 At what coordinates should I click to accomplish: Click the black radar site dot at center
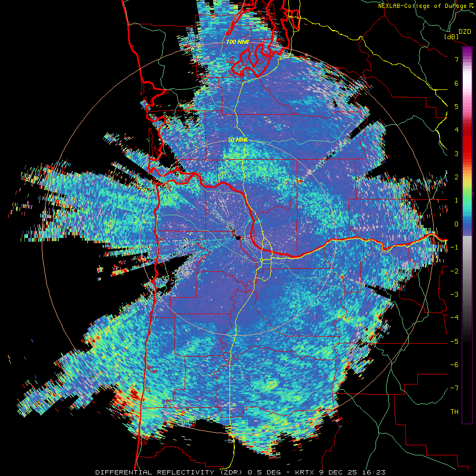click(x=238, y=238)
